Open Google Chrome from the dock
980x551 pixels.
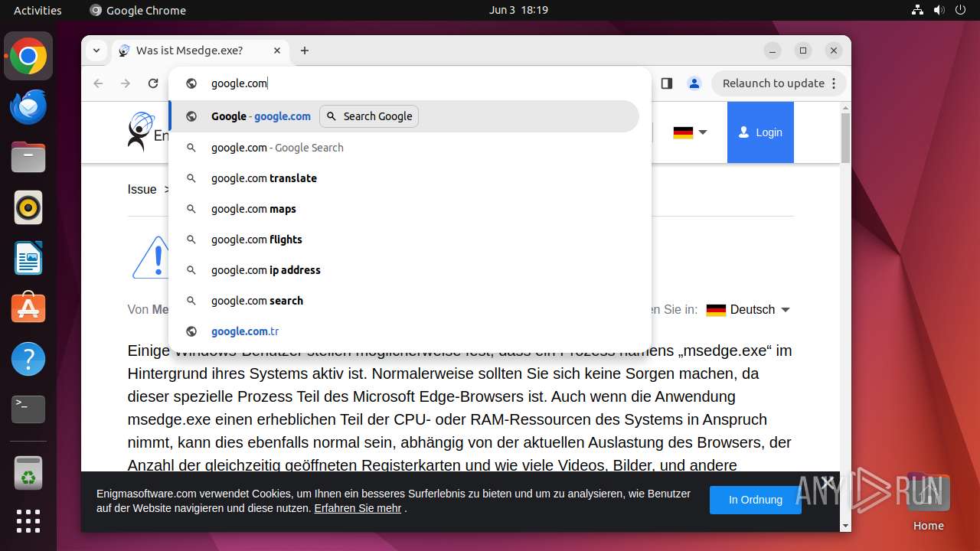pyautogui.click(x=28, y=57)
